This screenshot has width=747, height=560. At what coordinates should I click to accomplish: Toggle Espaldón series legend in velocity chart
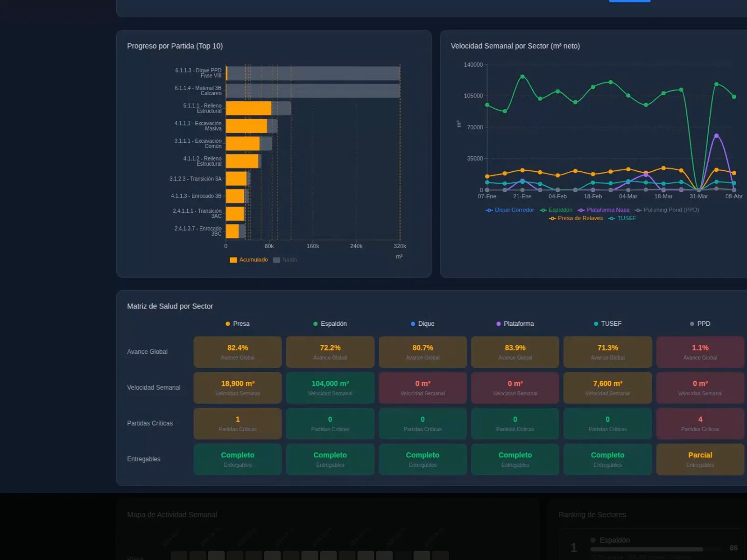pos(556,210)
